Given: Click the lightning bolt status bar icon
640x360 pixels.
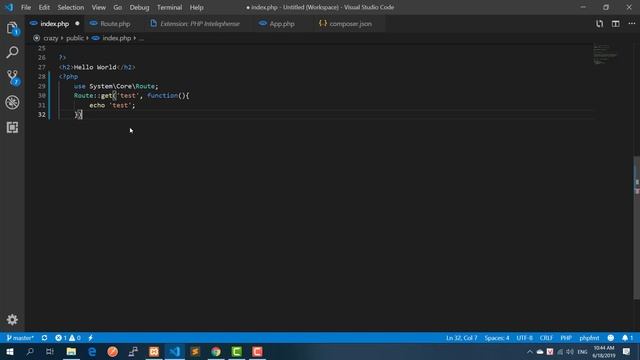Looking at the screenshot, I should point(90,338).
